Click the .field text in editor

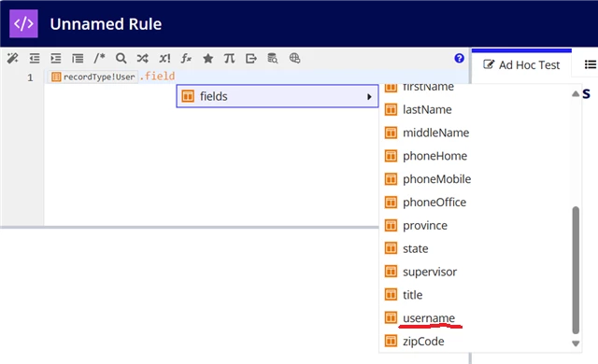point(157,77)
